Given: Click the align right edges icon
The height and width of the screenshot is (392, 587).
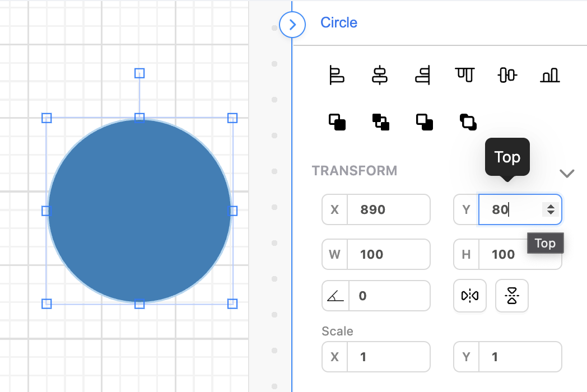Looking at the screenshot, I should point(423,75).
